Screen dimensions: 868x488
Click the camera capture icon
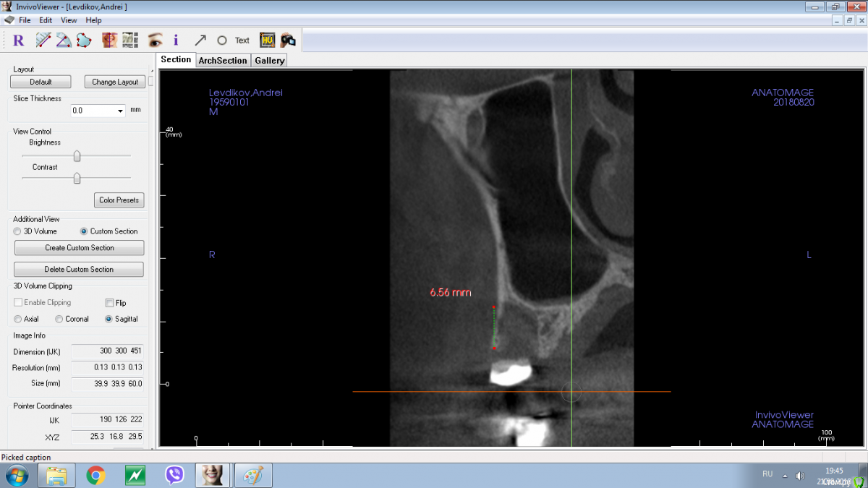click(x=288, y=40)
